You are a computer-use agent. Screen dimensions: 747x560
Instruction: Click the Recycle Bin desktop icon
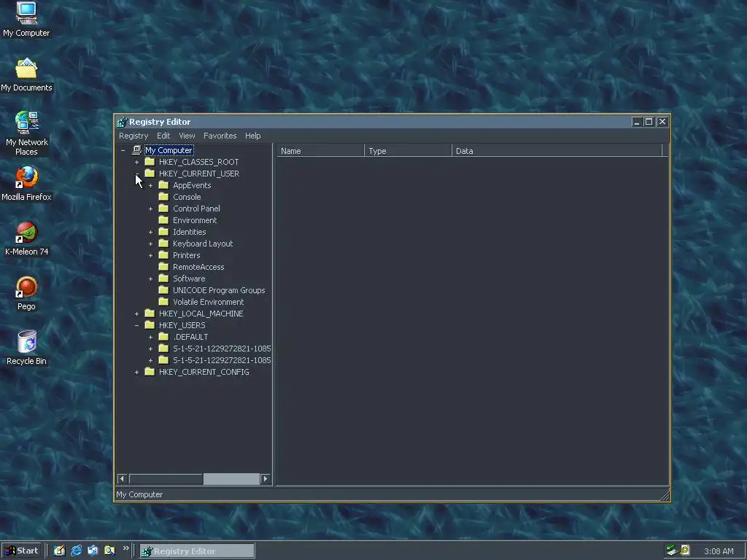coord(26,348)
